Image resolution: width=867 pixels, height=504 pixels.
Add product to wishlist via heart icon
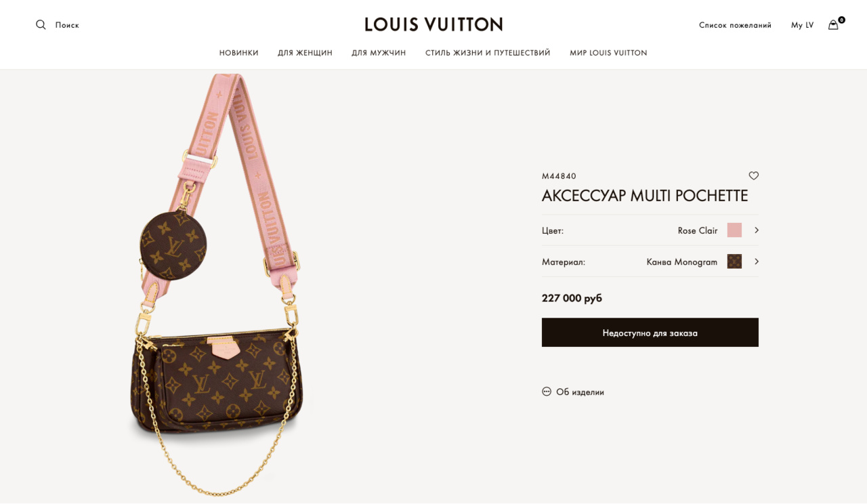754,175
